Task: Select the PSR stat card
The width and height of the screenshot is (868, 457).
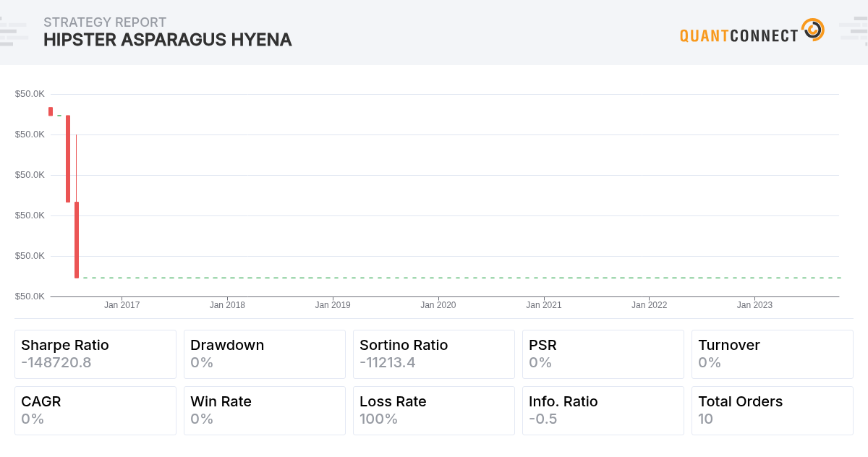Action: point(603,354)
